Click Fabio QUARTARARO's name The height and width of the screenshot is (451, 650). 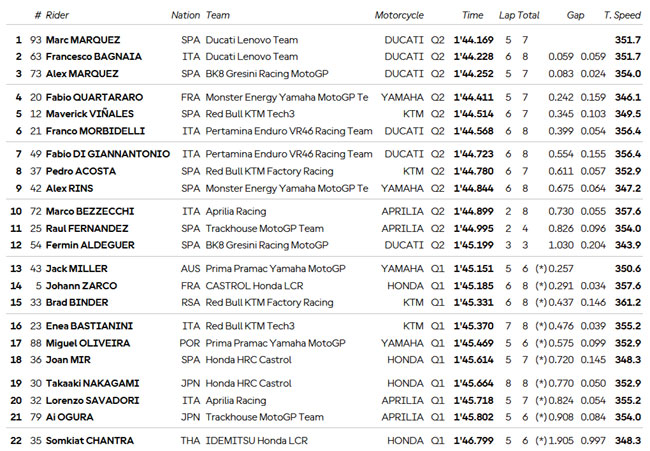pyautogui.click(x=94, y=97)
